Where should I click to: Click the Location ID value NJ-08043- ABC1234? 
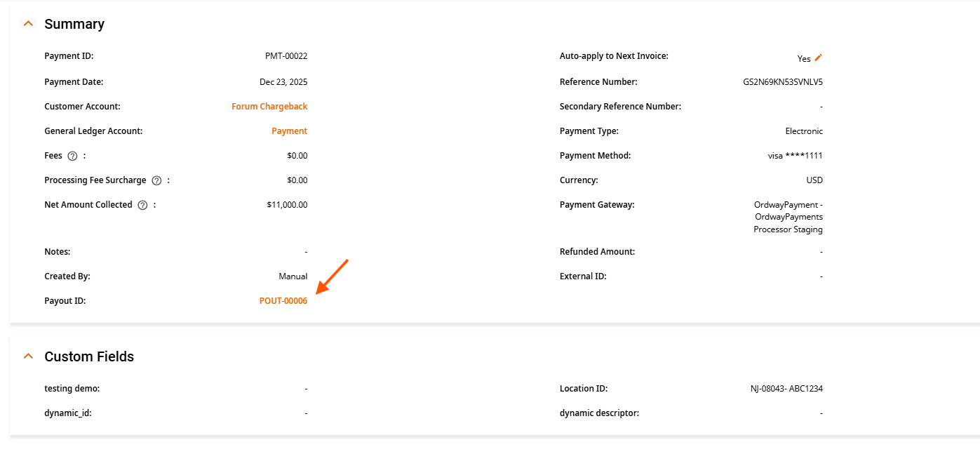[786, 389]
